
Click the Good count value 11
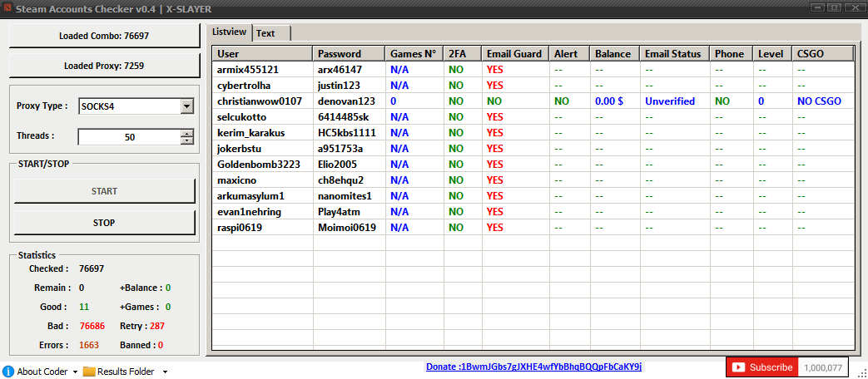[84, 308]
